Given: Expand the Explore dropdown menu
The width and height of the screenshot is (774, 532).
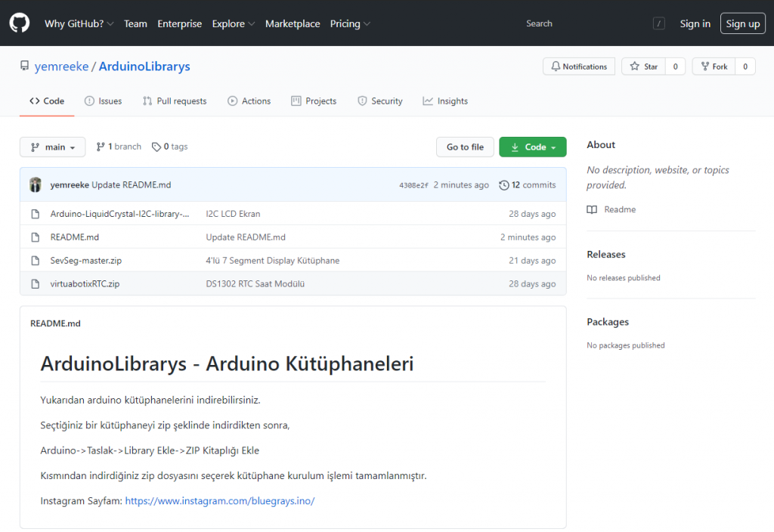Looking at the screenshot, I should (x=234, y=23).
